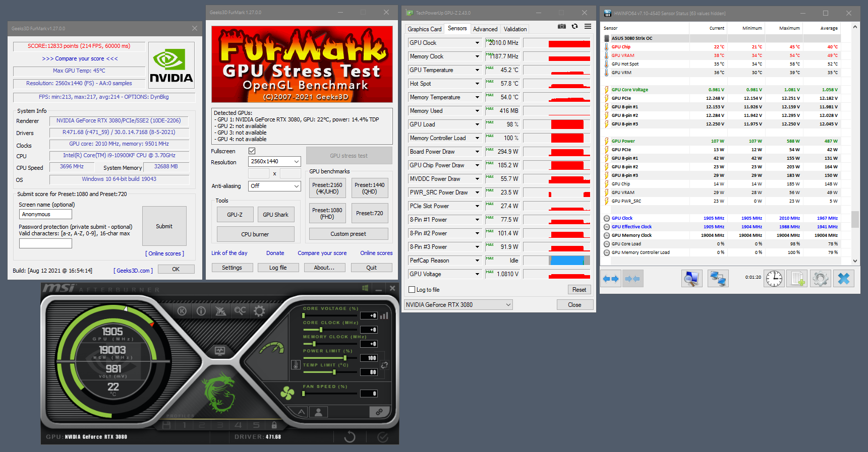Click Compare your score link in FurMark
Image resolution: width=868 pixels, height=452 pixels.
click(322, 253)
